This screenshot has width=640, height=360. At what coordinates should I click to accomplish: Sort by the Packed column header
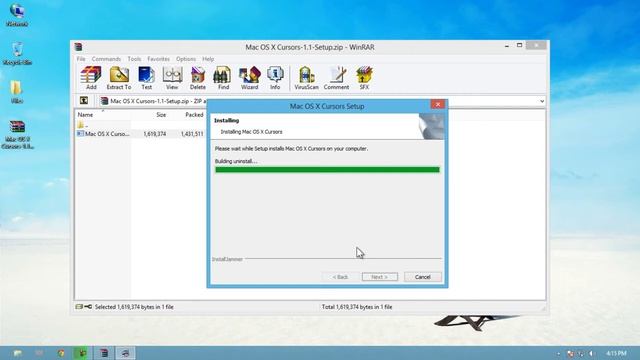coord(194,115)
